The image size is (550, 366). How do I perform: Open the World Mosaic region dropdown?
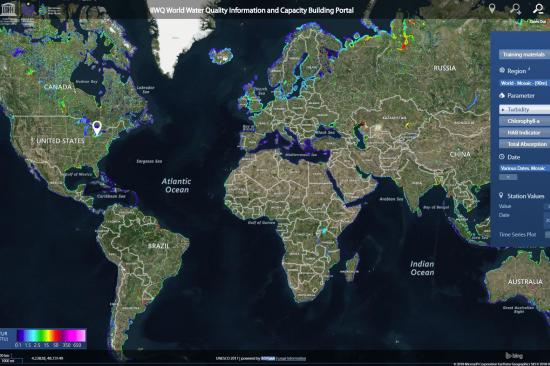point(524,83)
